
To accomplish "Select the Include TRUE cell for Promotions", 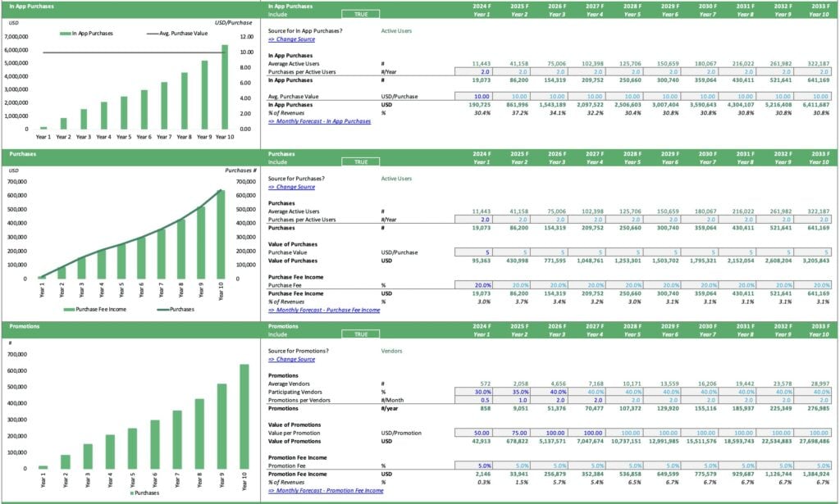I will pyautogui.click(x=361, y=334).
